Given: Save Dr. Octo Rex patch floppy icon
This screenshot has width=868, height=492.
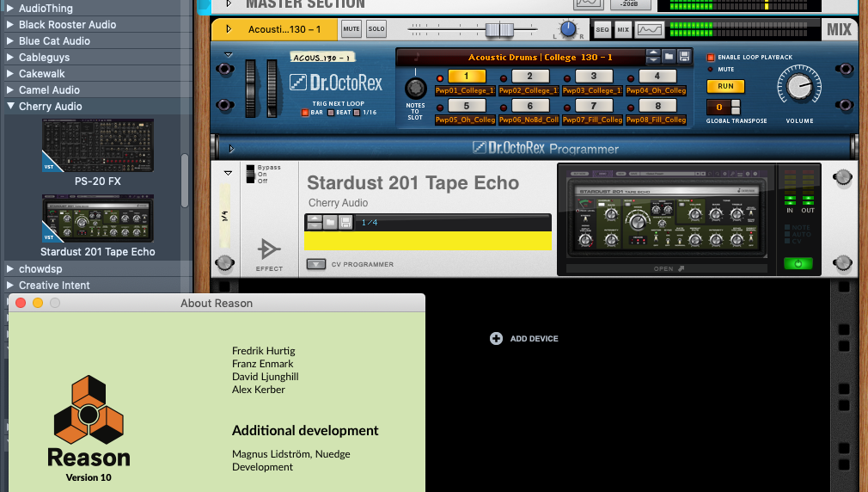Looking at the screenshot, I should [x=684, y=56].
